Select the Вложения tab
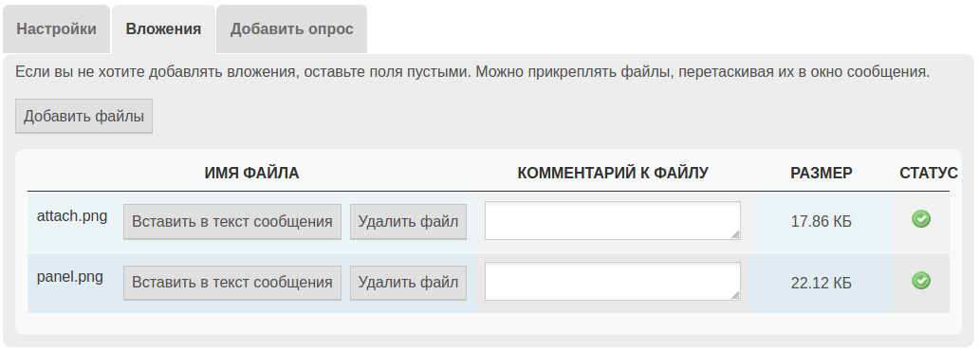This screenshot has width=980, height=351. pos(163,28)
